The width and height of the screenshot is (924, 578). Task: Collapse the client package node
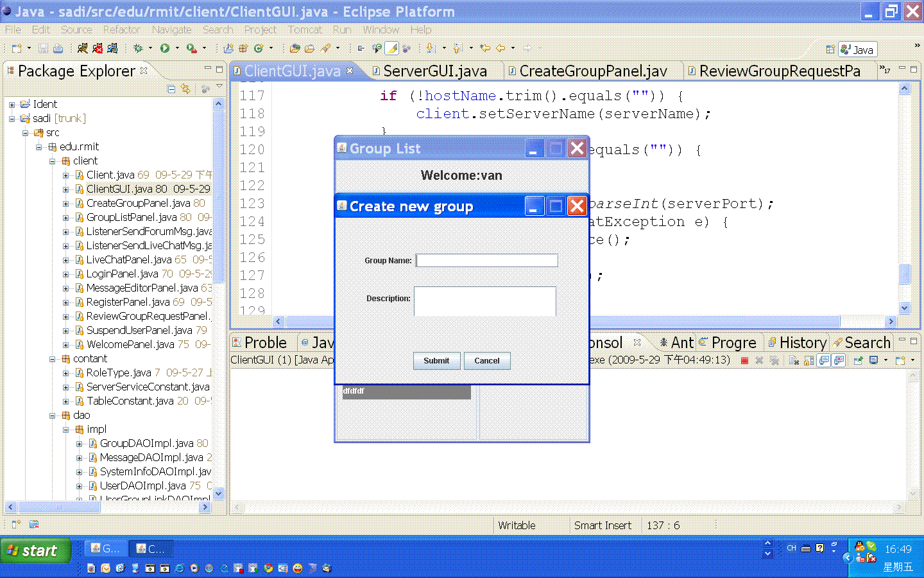pos(53,161)
